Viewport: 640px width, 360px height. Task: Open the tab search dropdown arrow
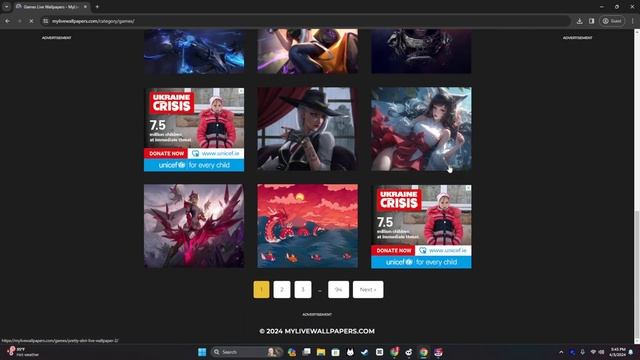click(7, 7)
